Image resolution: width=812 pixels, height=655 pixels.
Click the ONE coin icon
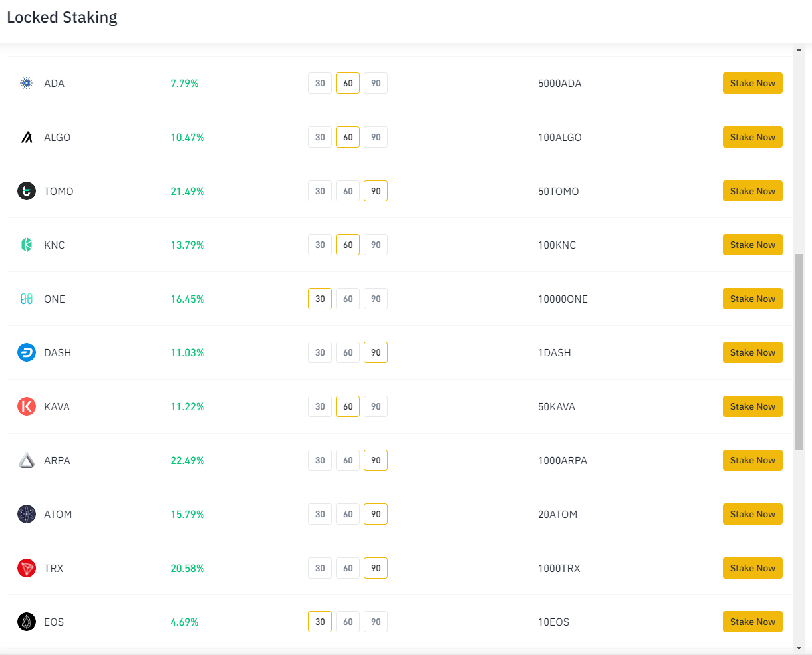click(27, 299)
